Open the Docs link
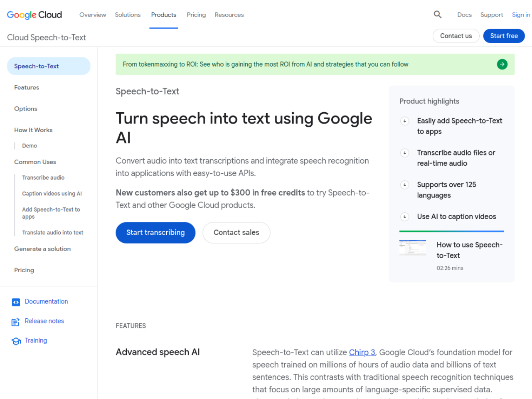This screenshot has height=399, width=532. [x=464, y=15]
